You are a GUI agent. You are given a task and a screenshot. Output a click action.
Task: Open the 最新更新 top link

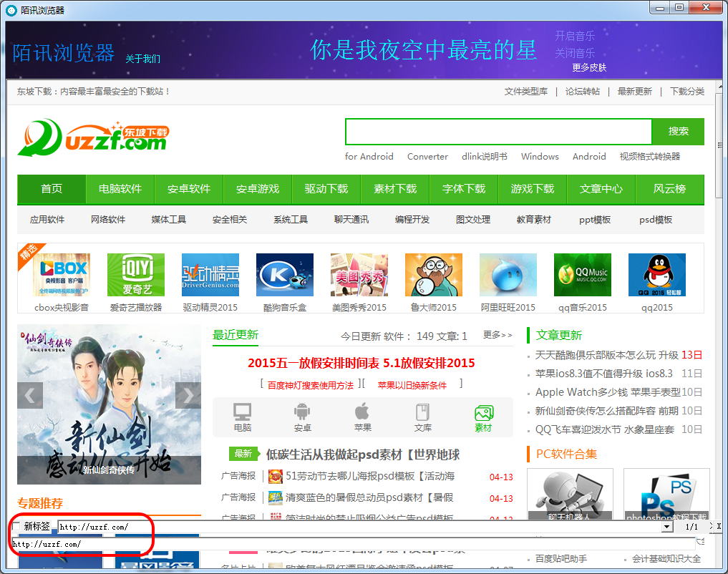tap(635, 92)
